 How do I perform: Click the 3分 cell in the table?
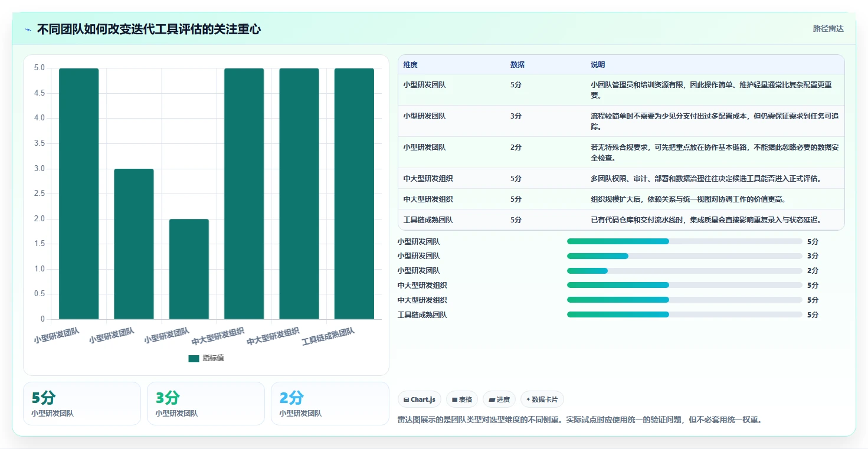point(516,116)
